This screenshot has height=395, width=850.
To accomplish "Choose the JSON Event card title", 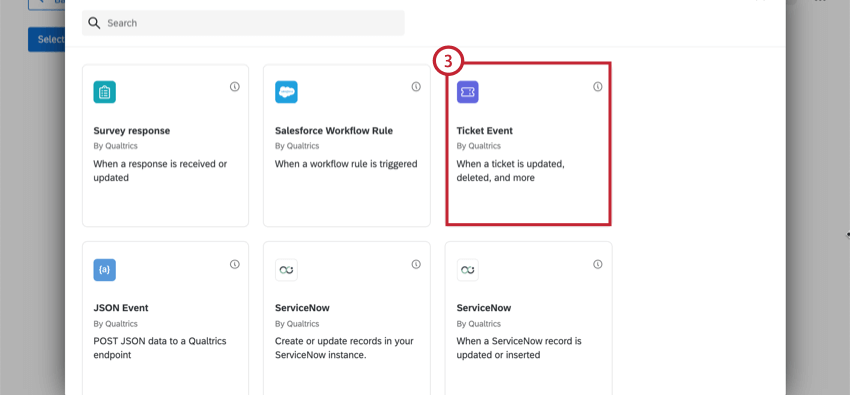I will pos(121,308).
